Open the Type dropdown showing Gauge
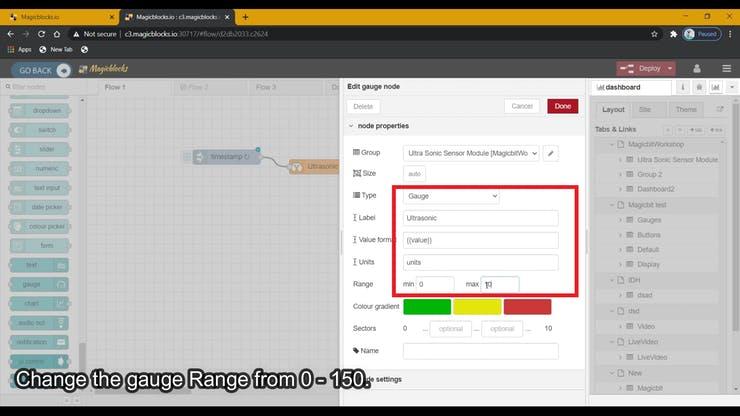 coord(451,197)
